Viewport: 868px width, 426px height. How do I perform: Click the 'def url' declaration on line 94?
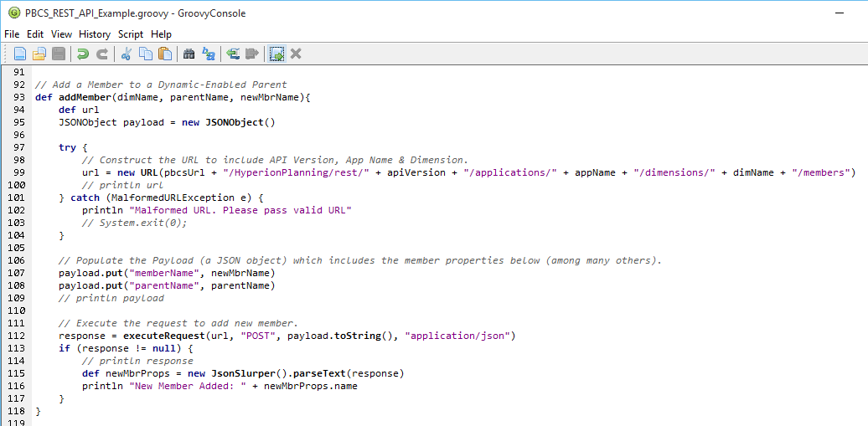[79, 110]
